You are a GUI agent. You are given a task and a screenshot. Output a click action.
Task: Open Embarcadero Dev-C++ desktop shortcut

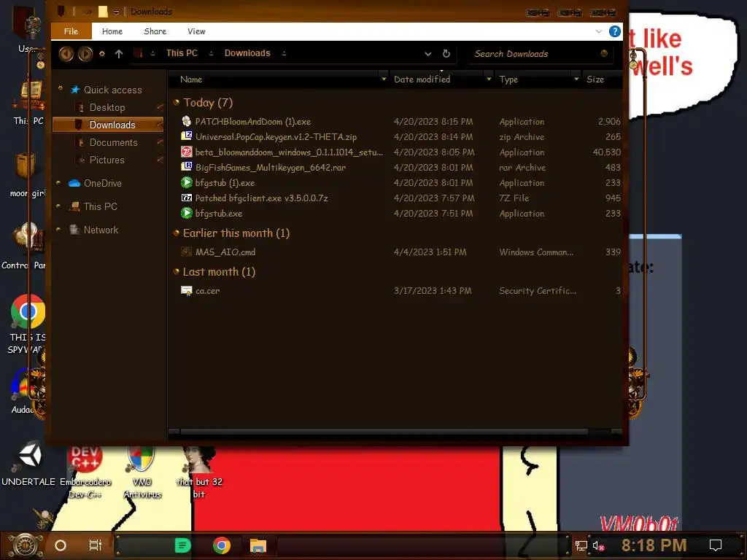coord(85,472)
